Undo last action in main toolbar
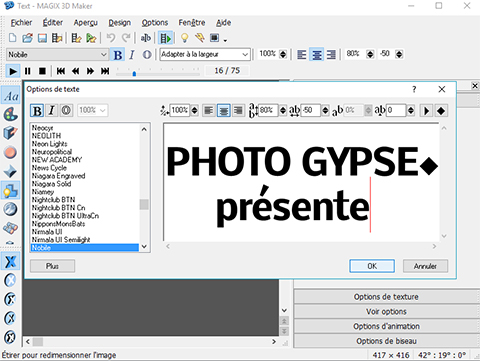This screenshot has height=361, width=480. pyautogui.click(x=111, y=38)
